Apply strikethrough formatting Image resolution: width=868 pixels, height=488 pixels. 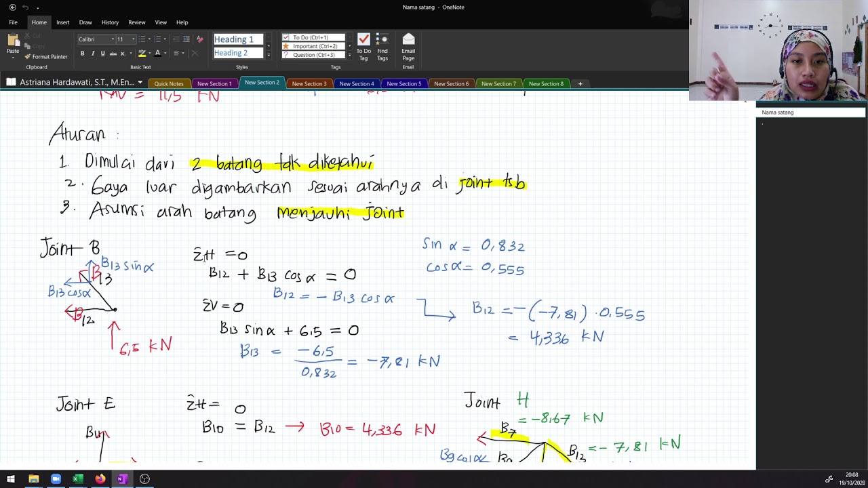(x=113, y=54)
